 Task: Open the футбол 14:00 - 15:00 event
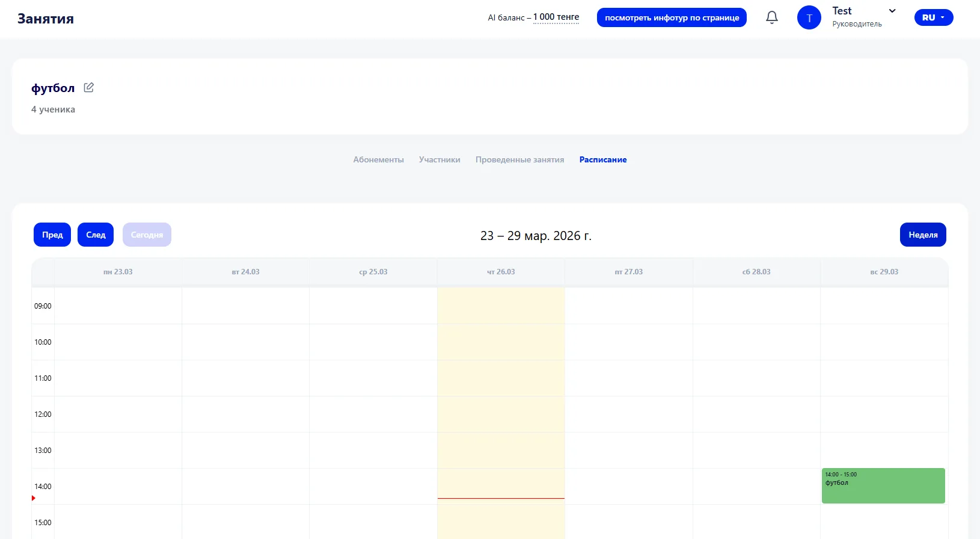883,485
